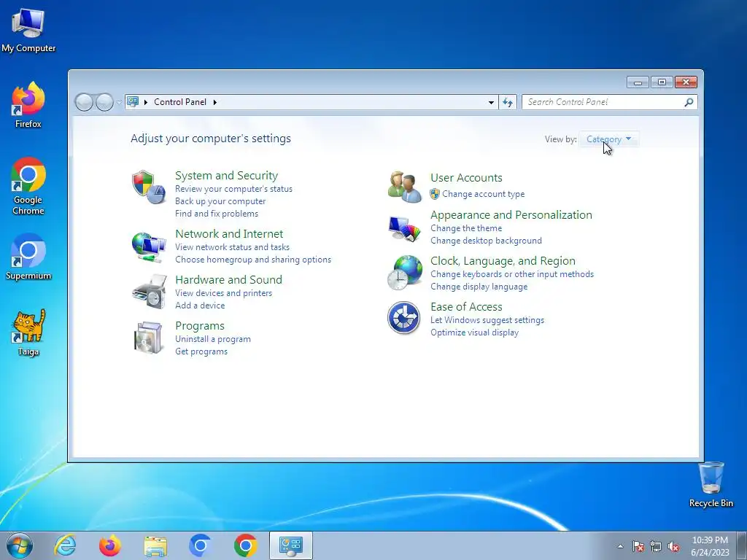Open the Windows Start orb

[20, 545]
